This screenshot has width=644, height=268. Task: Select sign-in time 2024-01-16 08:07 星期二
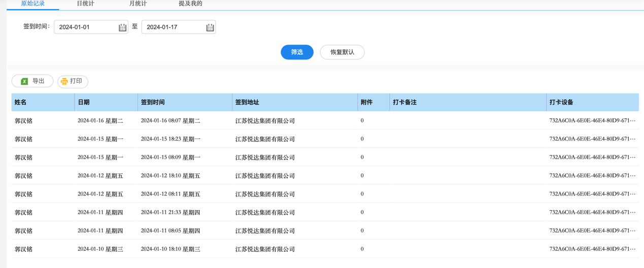[x=171, y=121]
